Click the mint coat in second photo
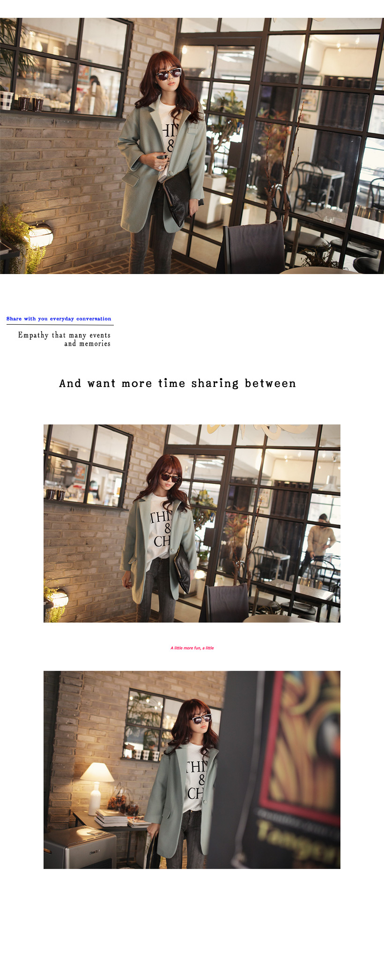384x980 pixels. click(159, 548)
